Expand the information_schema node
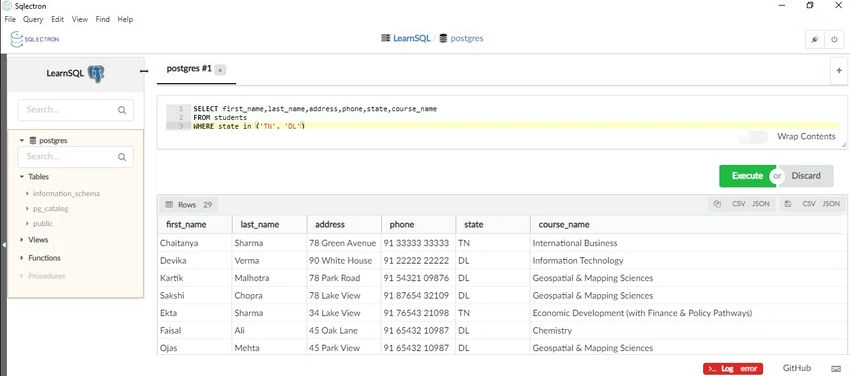This screenshot has height=376, width=850. (x=28, y=193)
